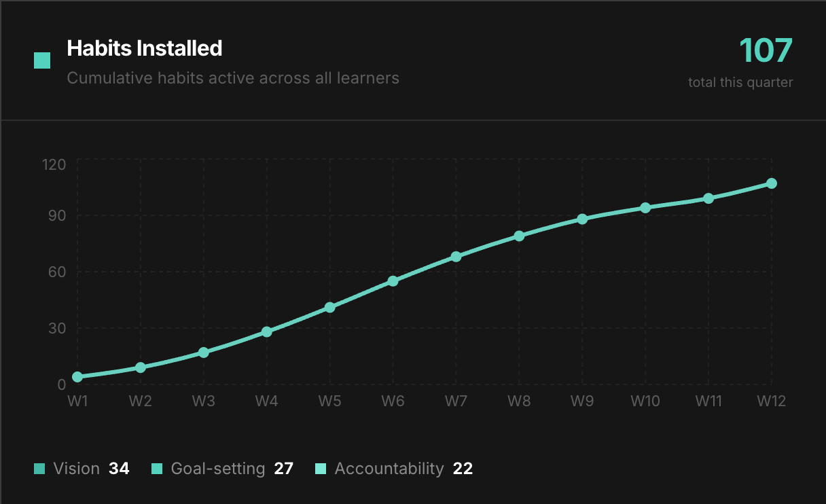Screen dimensions: 826x504
Task: Click the W12 data point on the line
Action: pos(772,183)
